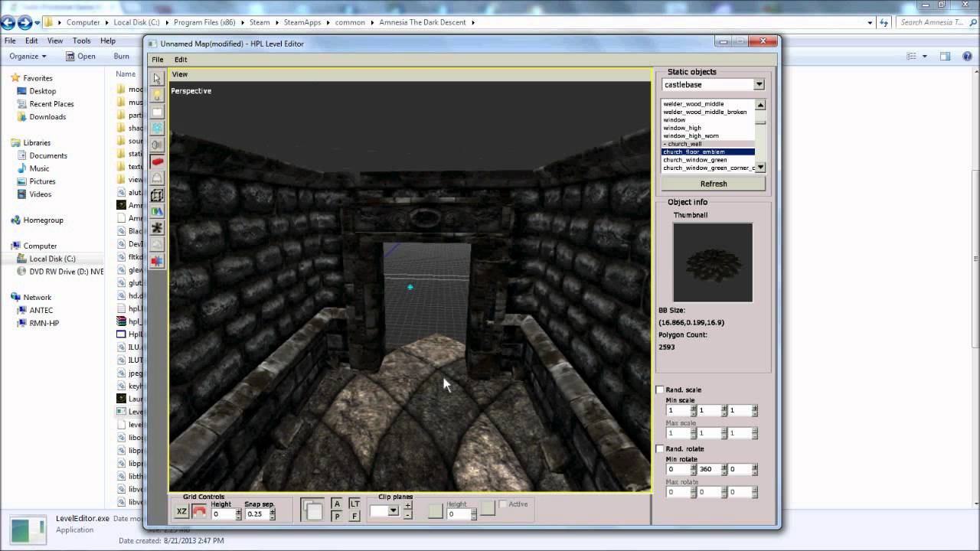The height and width of the screenshot is (551, 980).
Task: Click Snap sep. stepper arrows
Action: 272,514
